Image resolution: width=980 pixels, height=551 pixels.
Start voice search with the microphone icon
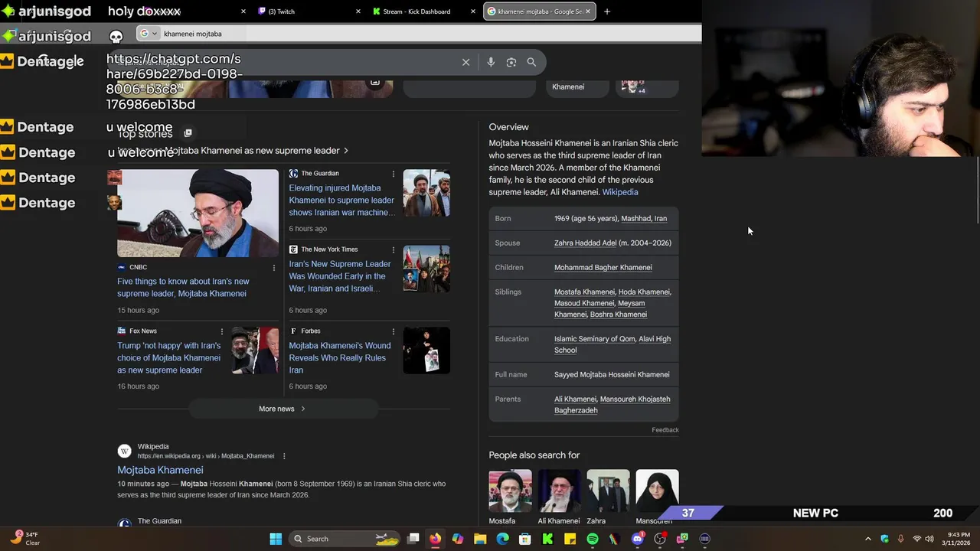(x=491, y=62)
